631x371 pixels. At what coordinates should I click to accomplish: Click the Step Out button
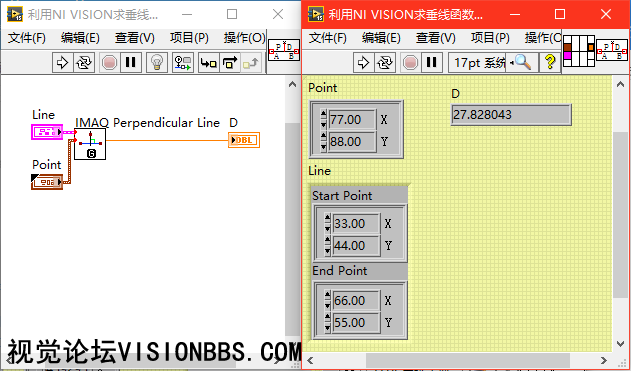click(x=252, y=63)
